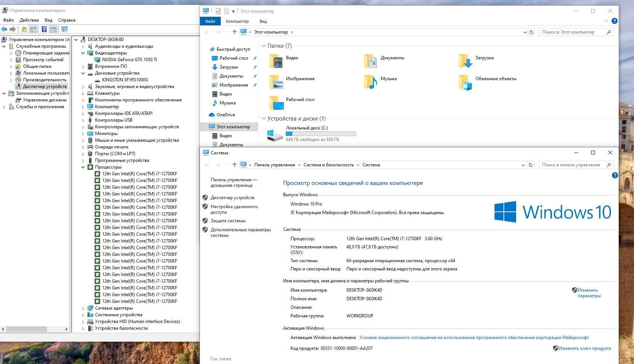The width and height of the screenshot is (634, 364).
Task: Refresh the Этот компьютер address bar
Action: tap(531, 32)
